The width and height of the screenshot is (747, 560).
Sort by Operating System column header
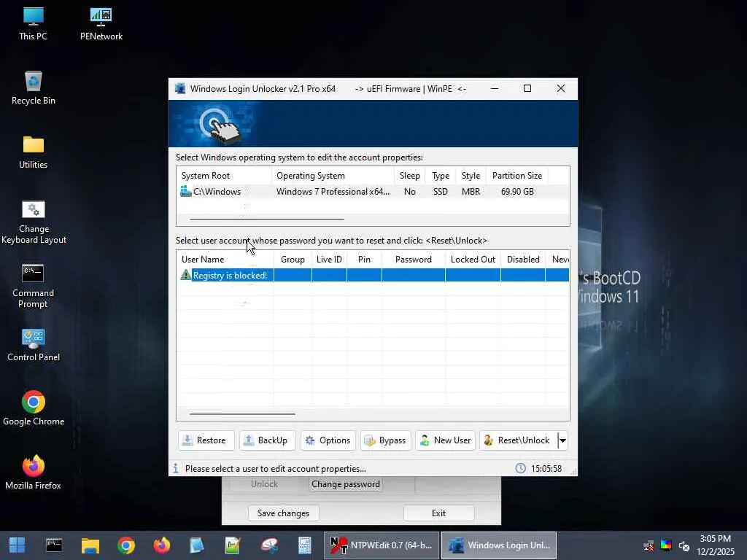[333, 176]
